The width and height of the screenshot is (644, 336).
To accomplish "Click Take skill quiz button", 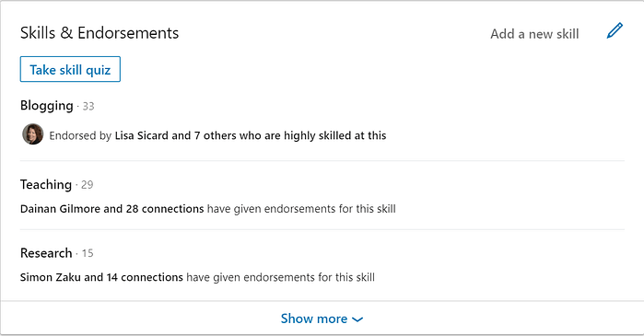I will tap(70, 69).
